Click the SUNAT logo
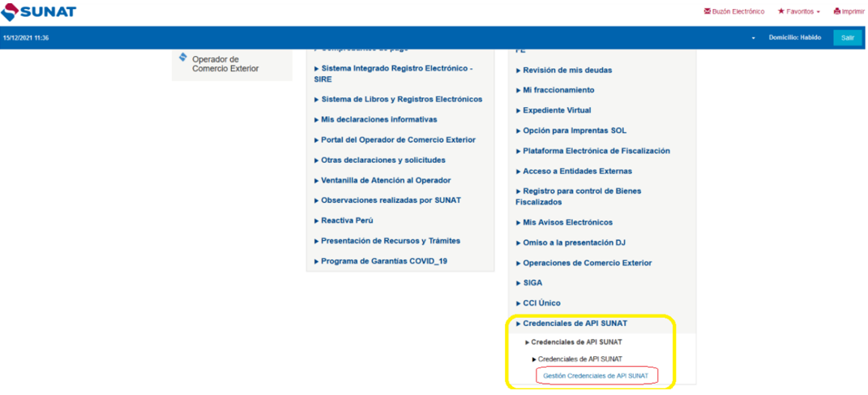The image size is (868, 395). 38,11
